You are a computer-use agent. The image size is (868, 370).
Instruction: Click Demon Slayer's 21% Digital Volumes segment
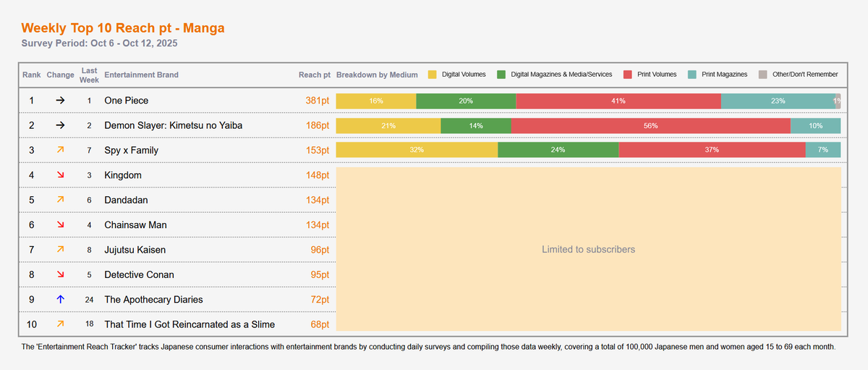(388, 125)
